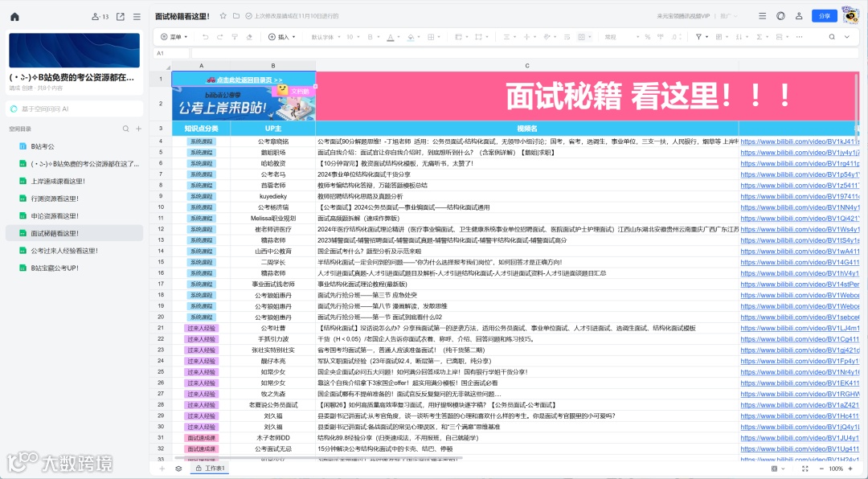Open the outline list icon near share
Viewport: 868px width, 479px height.
762,16
